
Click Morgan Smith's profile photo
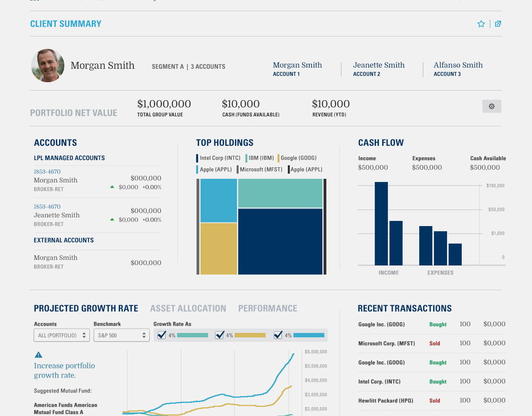pos(48,66)
